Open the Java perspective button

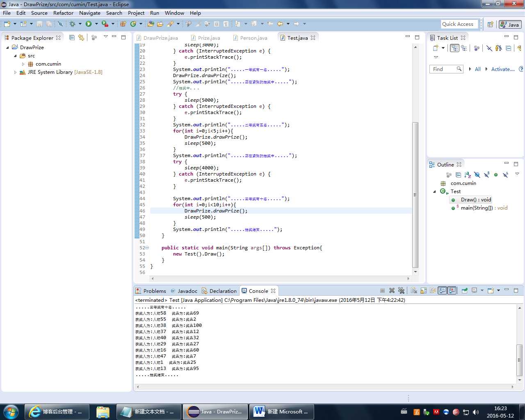click(x=510, y=25)
